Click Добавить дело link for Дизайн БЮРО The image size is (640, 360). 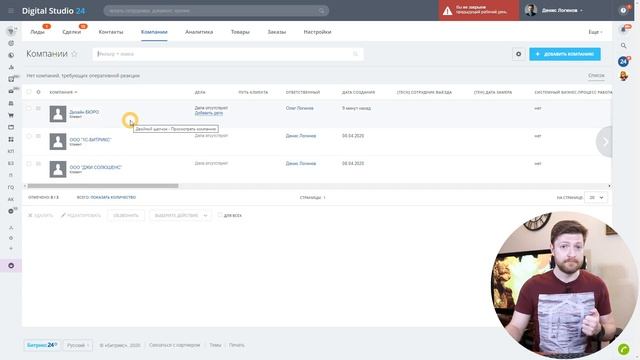click(209, 113)
